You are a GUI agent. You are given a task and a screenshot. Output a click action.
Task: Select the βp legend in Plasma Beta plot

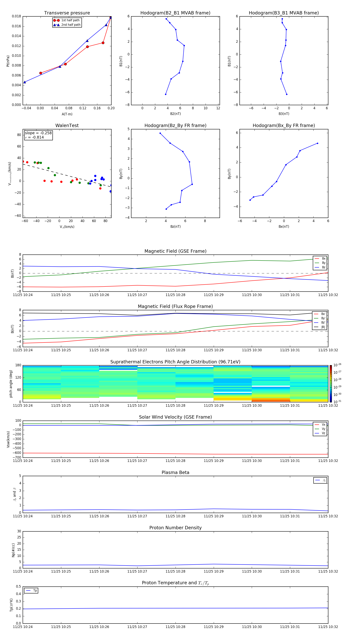tap(320, 480)
